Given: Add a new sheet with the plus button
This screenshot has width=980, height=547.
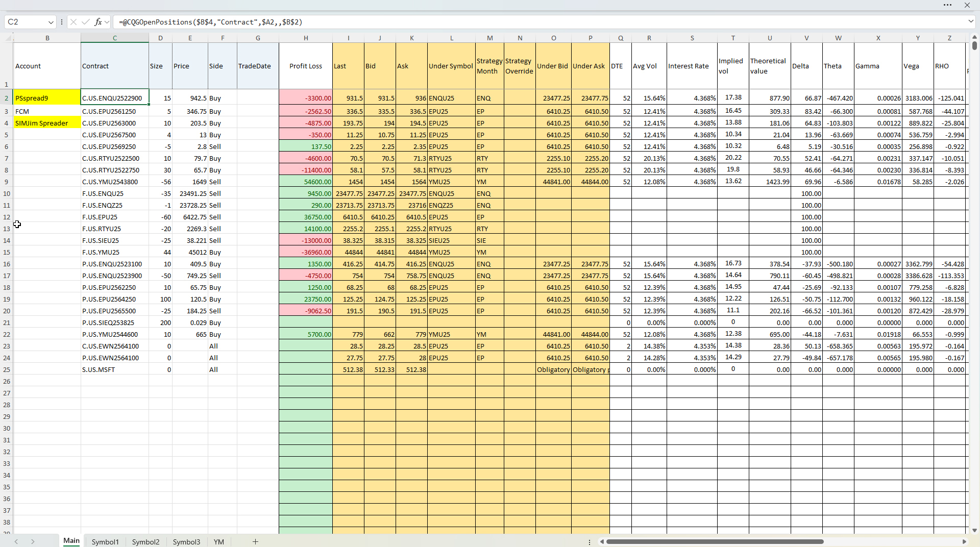Looking at the screenshot, I should pos(255,541).
